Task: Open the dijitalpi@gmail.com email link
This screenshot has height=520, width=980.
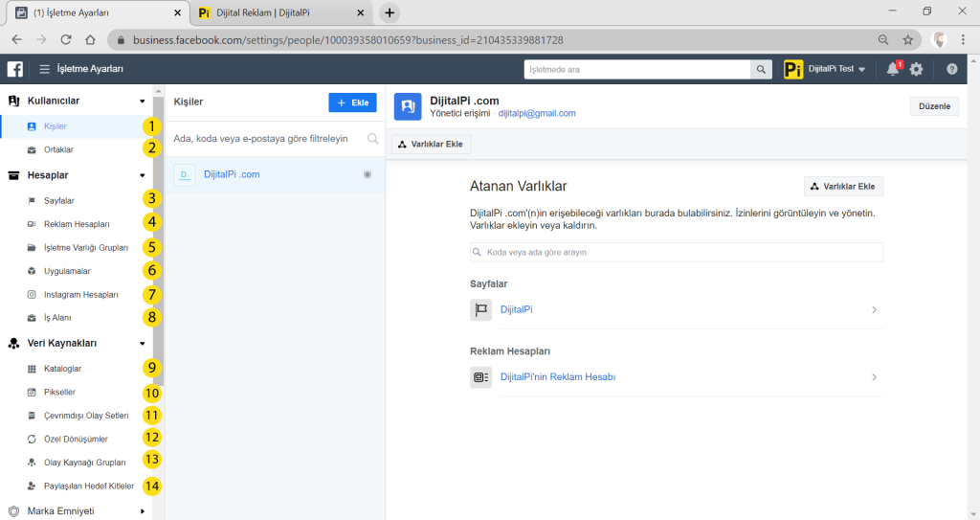Action: (x=537, y=113)
